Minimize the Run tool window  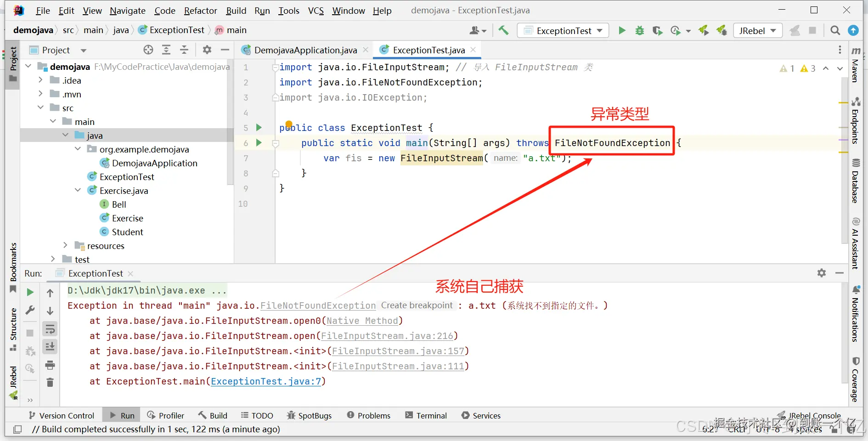tap(840, 273)
